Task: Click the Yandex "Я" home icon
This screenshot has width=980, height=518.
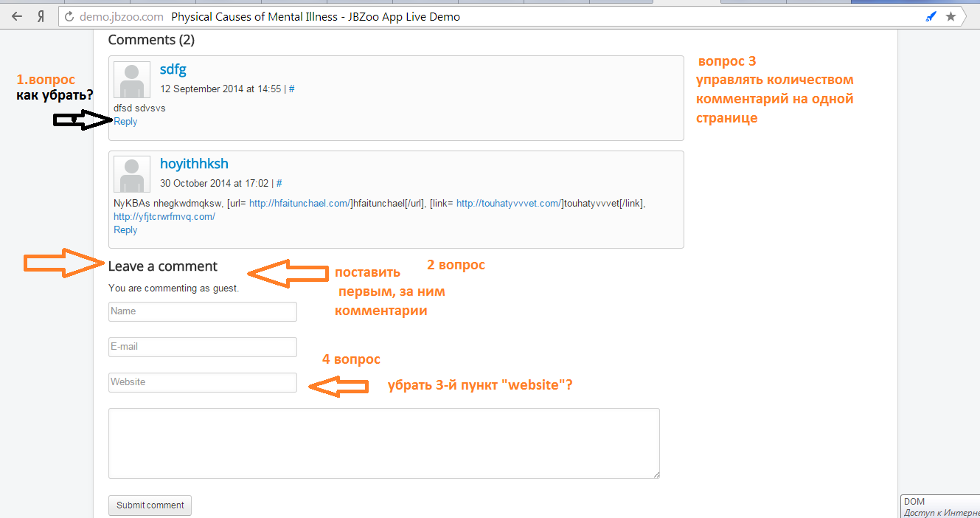Action: 43,16
